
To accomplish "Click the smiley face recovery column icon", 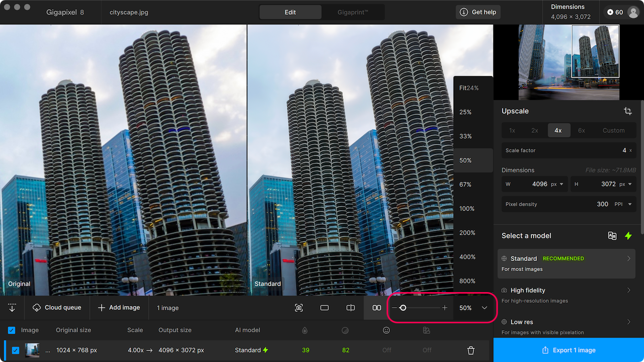I will [x=386, y=330].
